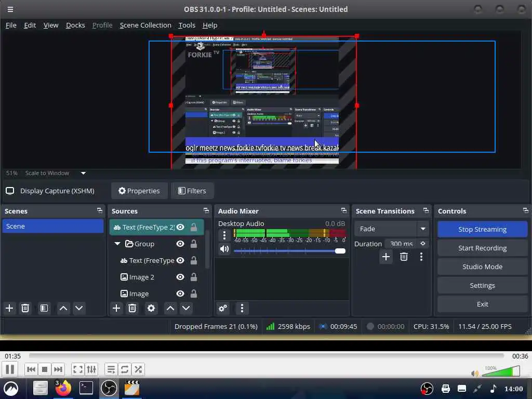Viewport: 532px width, 399px height.
Task: Open the Edit menu
Action: [30, 25]
